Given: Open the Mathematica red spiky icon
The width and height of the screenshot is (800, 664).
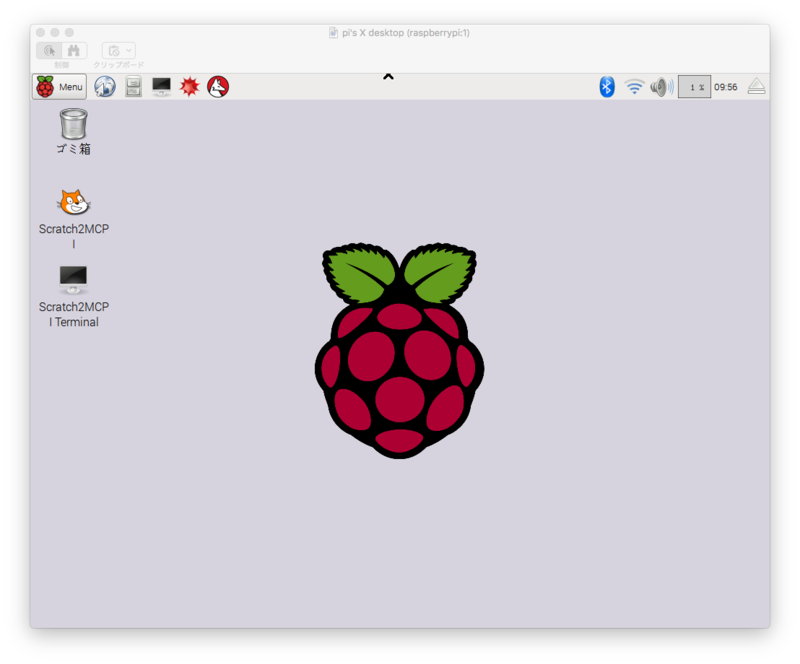Looking at the screenshot, I should [x=189, y=86].
